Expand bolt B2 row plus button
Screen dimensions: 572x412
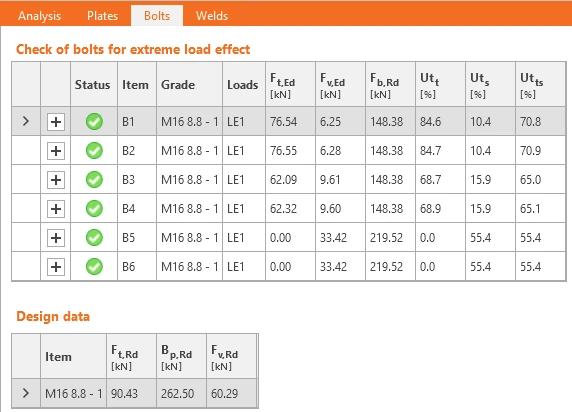click(56, 151)
